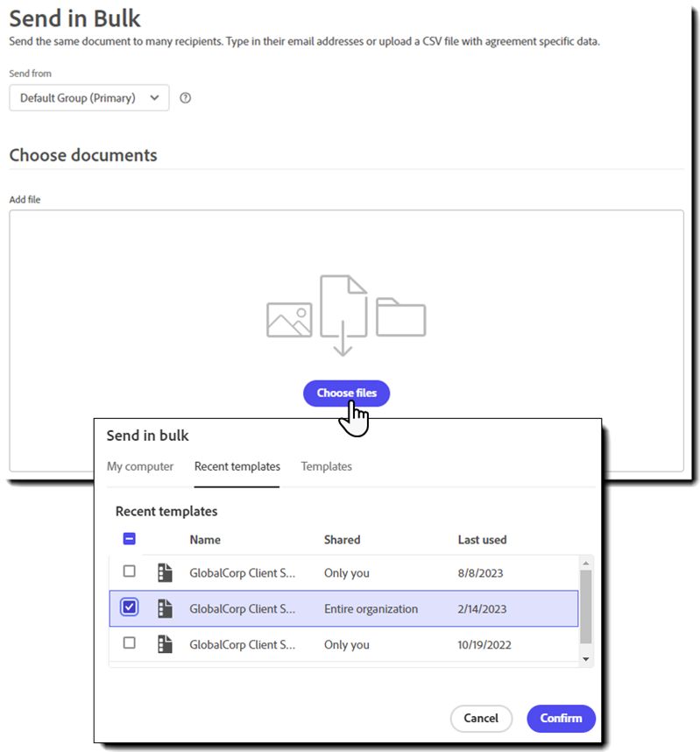Uncheck the Entire organization template checkbox
This screenshot has width=700, height=752.
click(x=129, y=607)
